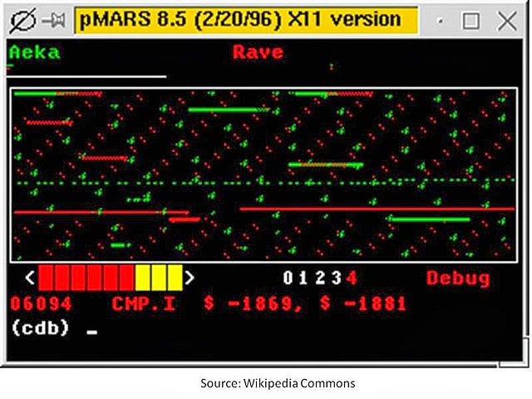Click the long red line in core display
The image size is (532, 399).
[377, 209]
